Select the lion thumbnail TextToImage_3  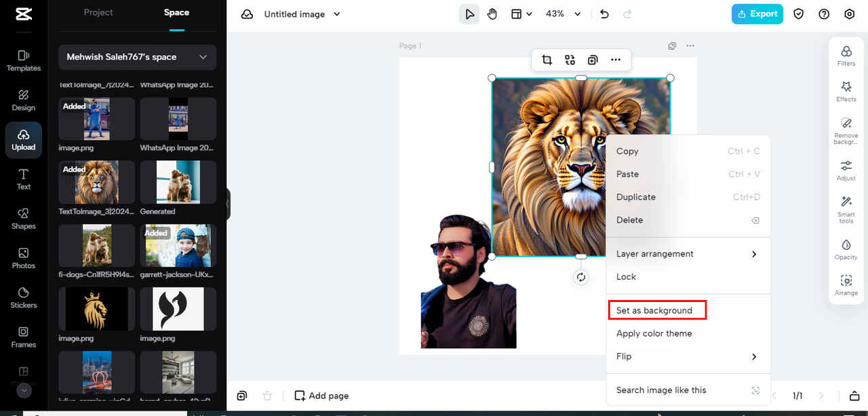97,182
